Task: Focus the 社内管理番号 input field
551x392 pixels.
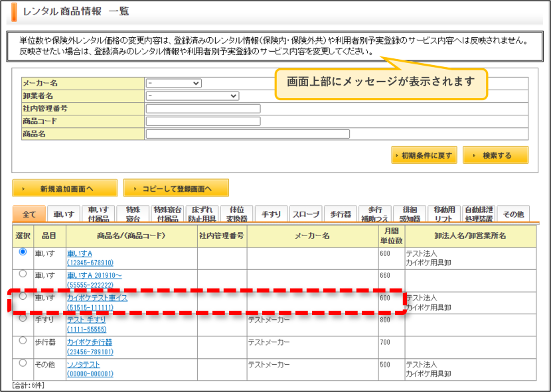Action: pos(203,109)
